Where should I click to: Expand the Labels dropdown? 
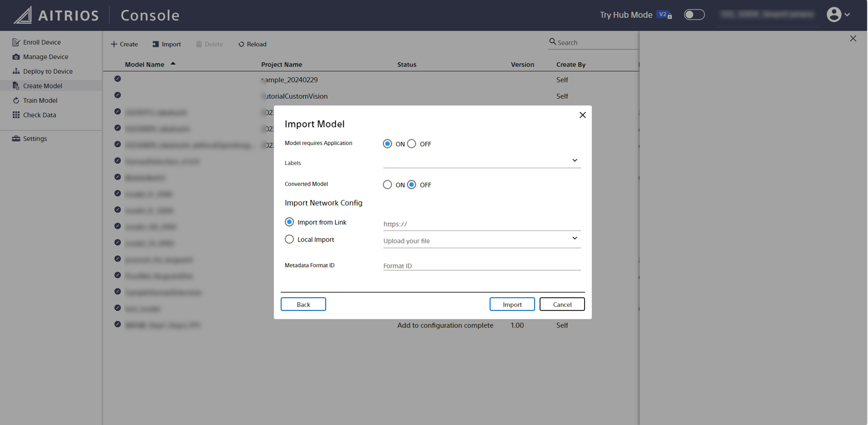click(574, 160)
